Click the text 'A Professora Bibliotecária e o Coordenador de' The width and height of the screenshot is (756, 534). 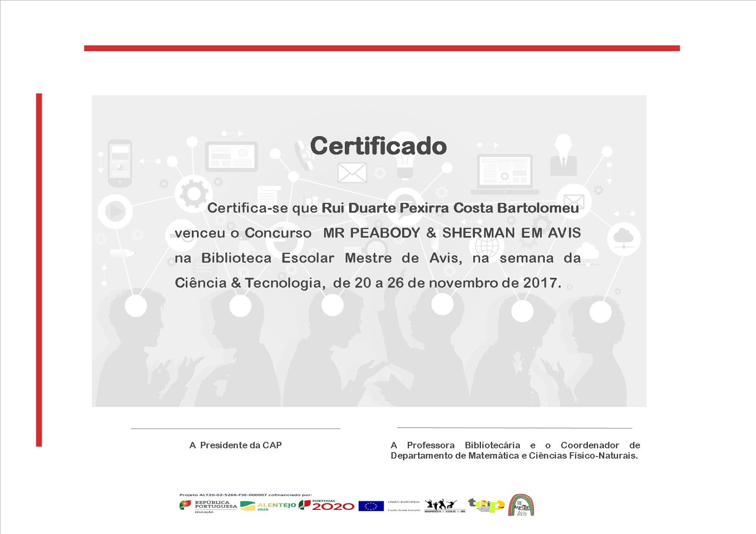click(x=515, y=445)
